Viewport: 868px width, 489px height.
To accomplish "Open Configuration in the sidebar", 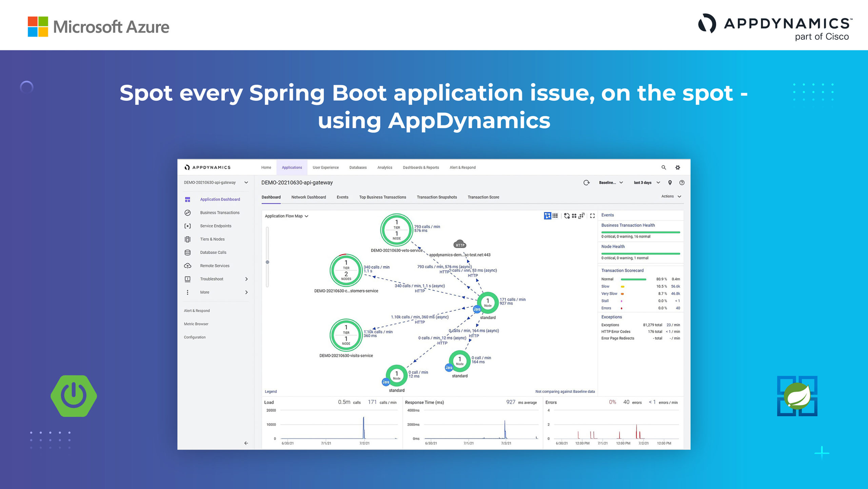I will pyautogui.click(x=195, y=337).
